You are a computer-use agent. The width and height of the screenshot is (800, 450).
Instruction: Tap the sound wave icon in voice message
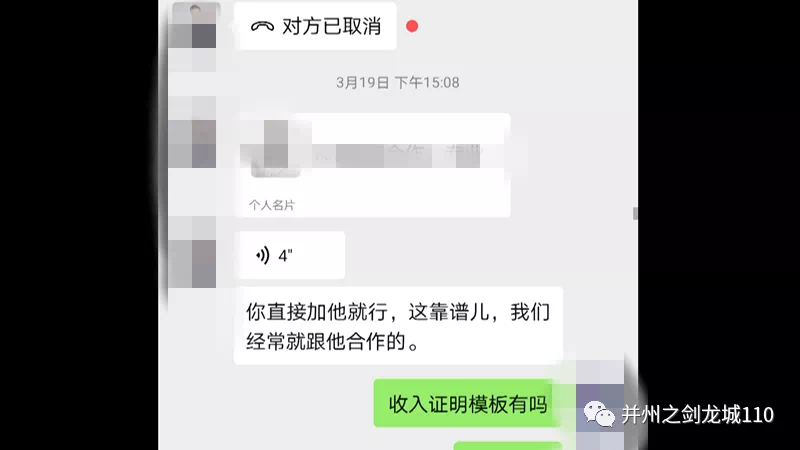(262, 255)
